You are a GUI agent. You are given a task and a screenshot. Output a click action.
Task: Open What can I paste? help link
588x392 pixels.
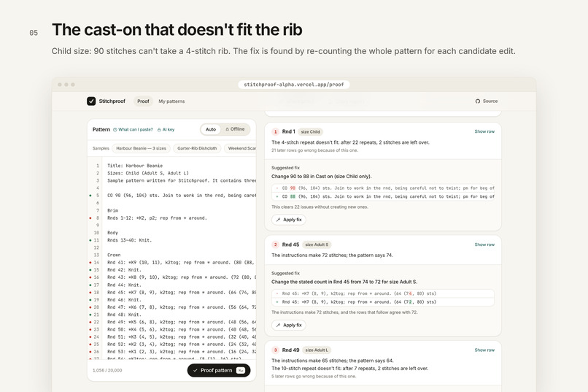pyautogui.click(x=133, y=130)
